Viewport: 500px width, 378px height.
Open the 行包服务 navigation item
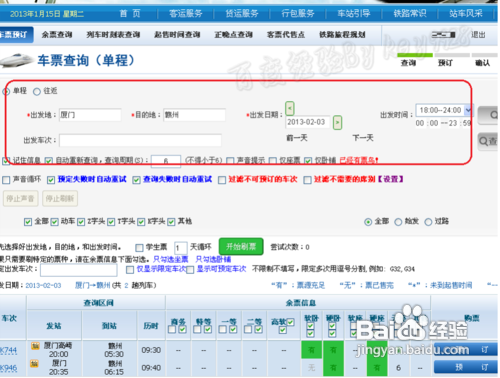298,14
